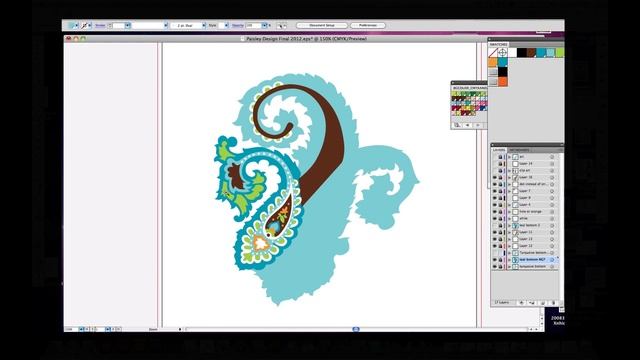Expand the clip art layer triangle
640x360 pixels.
click(509, 171)
